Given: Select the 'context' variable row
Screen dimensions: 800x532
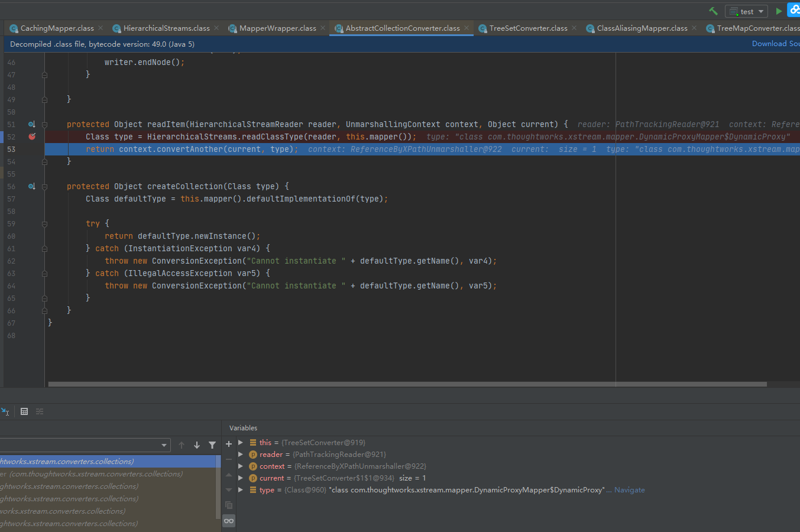Looking at the screenshot, I should 518,466.
